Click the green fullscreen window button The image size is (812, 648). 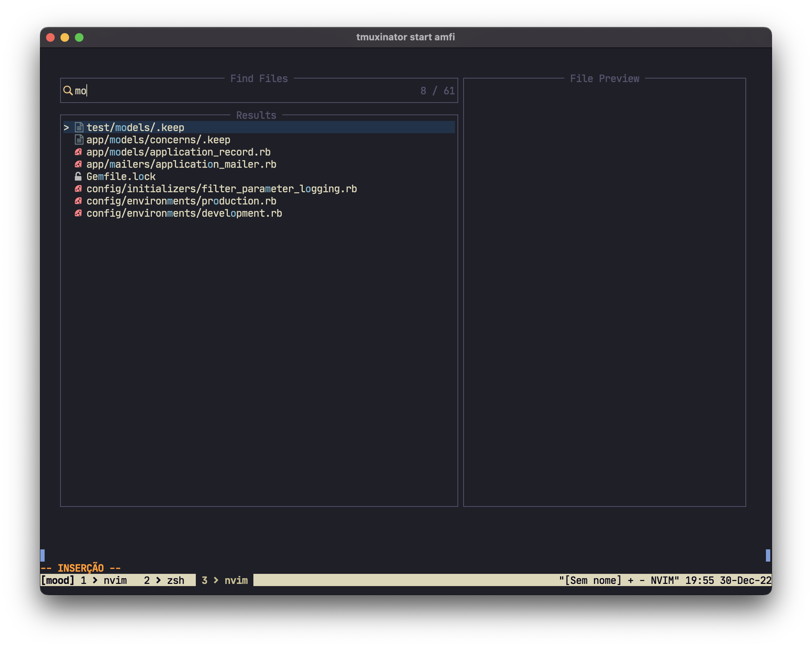click(x=79, y=37)
